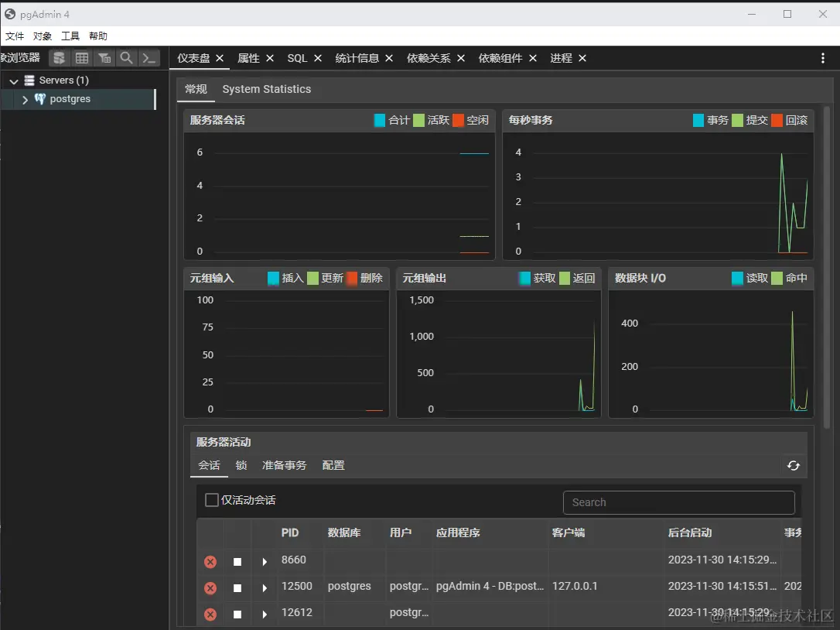The width and height of the screenshot is (840, 630).
Task: Open the Search Objects magnifier icon
Action: click(126, 58)
